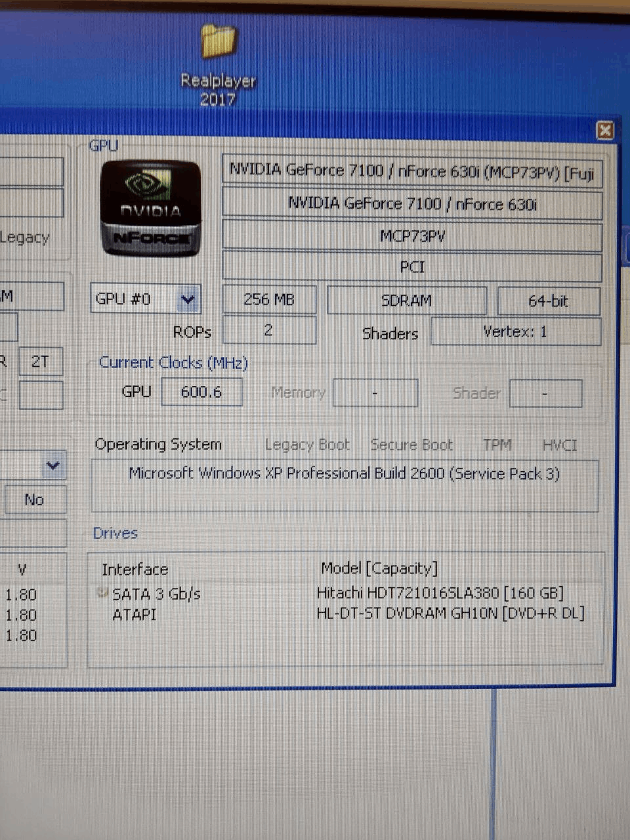
Task: Click the drive icon beside SATA 3 Gb/s
Action: click(102, 593)
